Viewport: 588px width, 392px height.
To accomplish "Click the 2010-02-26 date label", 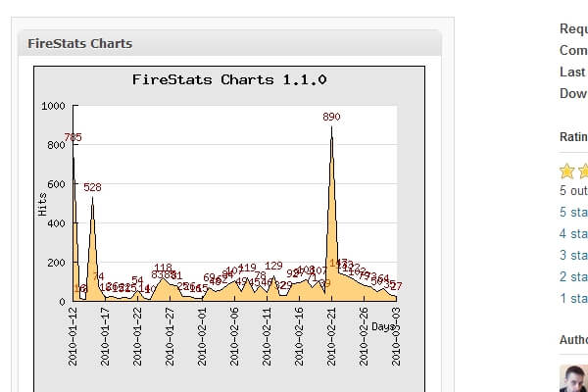I will coord(364,336).
